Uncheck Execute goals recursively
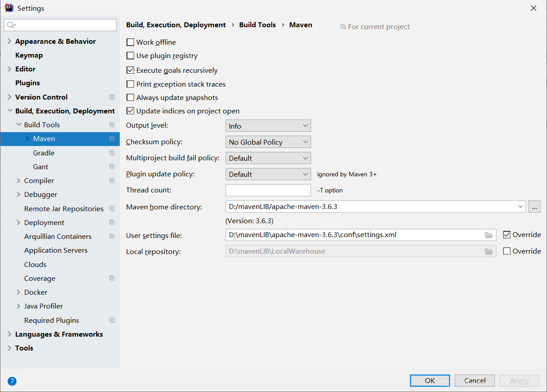The width and height of the screenshot is (547, 392). (x=130, y=70)
